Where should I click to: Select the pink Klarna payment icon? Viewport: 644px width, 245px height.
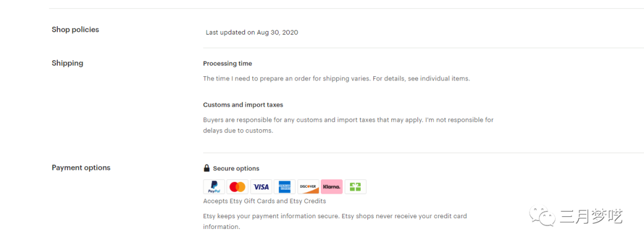(332, 187)
